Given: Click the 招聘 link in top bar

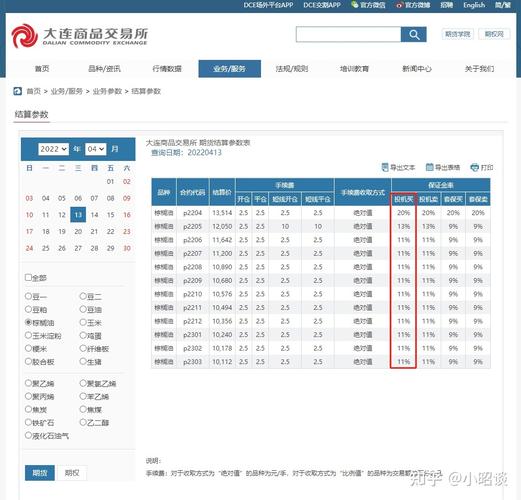Looking at the screenshot, I should click(x=447, y=5).
